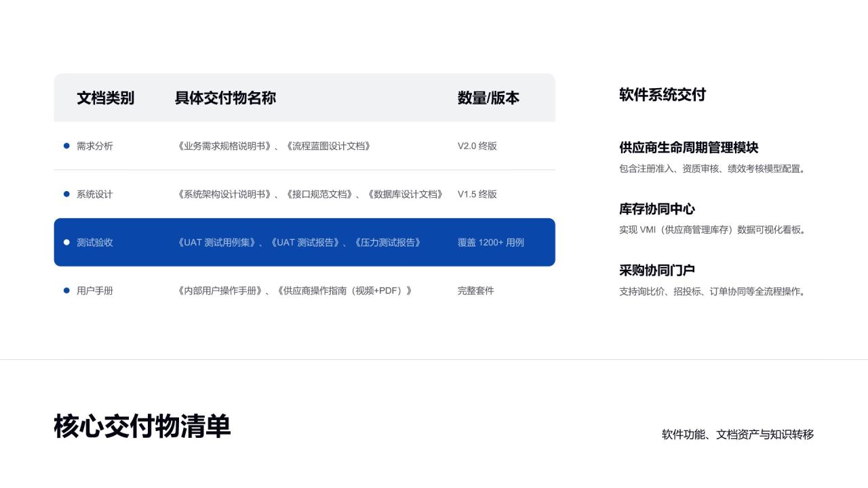Click the 覆盖 1200+ 用例 cell

pyautogui.click(x=491, y=242)
